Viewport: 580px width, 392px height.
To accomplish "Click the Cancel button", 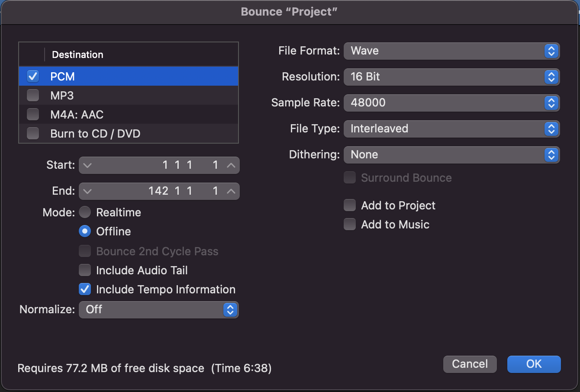I will 470,364.
